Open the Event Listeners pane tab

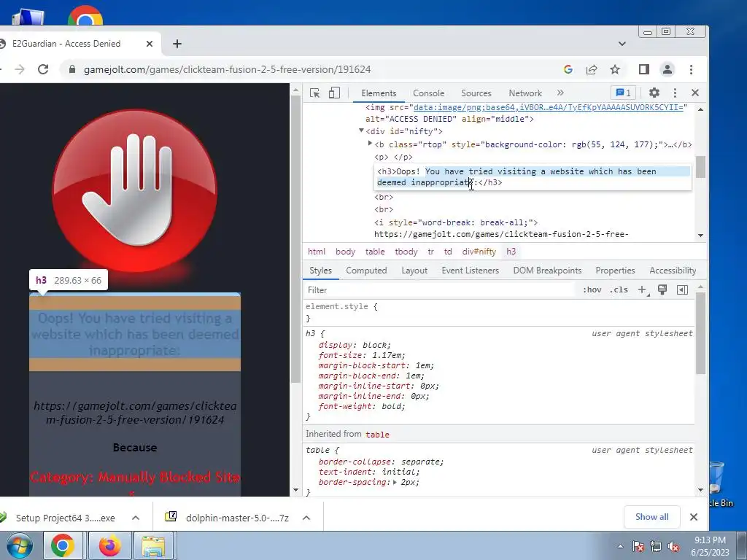[x=471, y=271]
